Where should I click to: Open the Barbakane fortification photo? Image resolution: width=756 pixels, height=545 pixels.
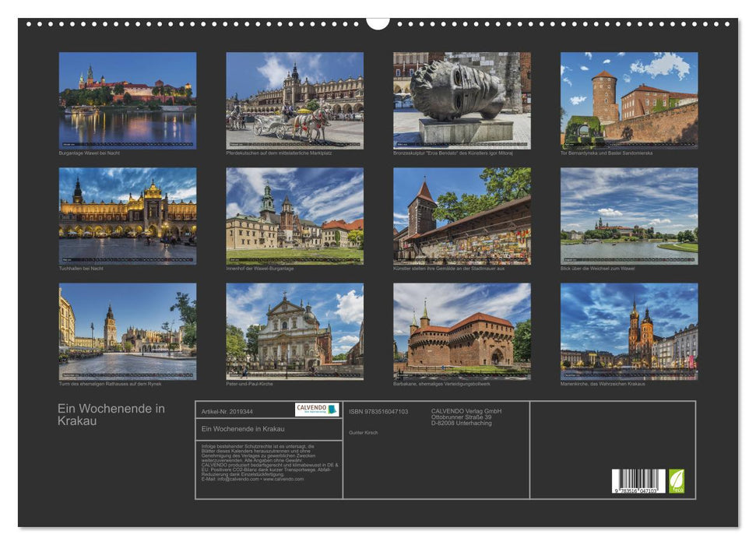(x=462, y=331)
